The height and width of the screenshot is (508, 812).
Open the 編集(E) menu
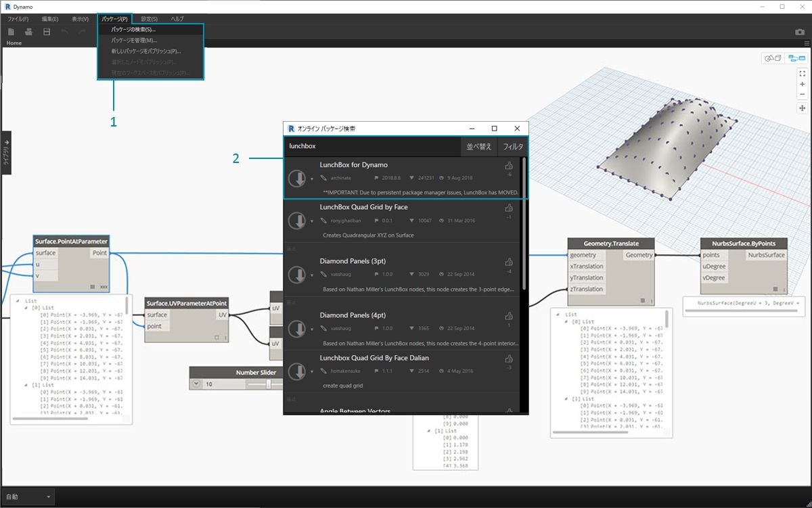point(50,18)
